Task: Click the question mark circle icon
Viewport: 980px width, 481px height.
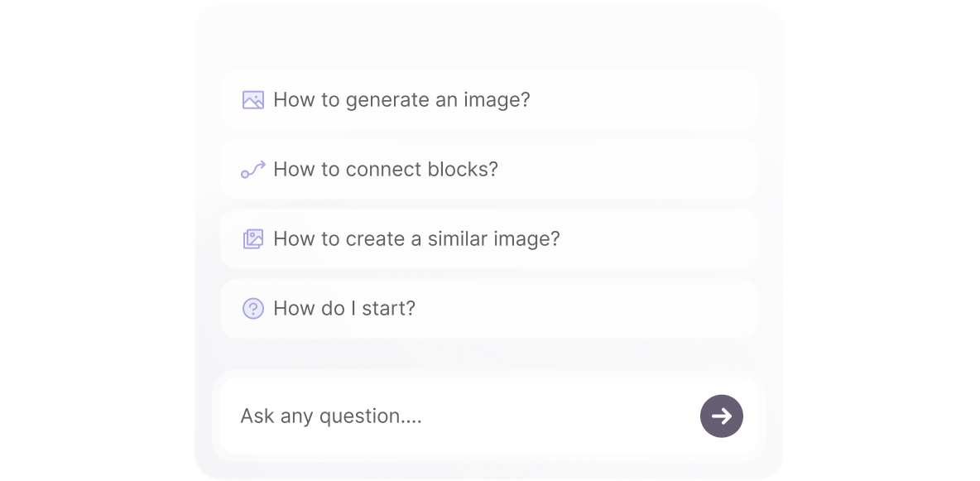Action: pyautogui.click(x=253, y=309)
